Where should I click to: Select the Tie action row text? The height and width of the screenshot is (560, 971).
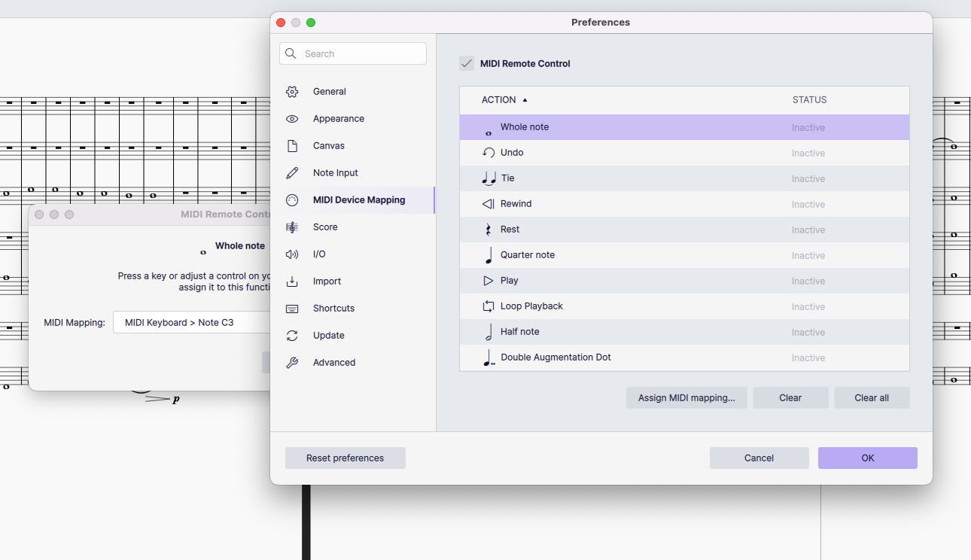(x=508, y=178)
